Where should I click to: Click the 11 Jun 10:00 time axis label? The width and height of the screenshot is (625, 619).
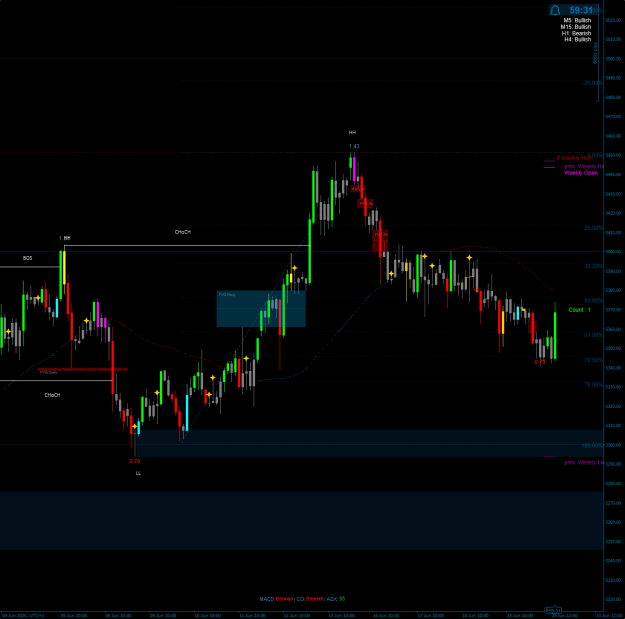point(252,615)
